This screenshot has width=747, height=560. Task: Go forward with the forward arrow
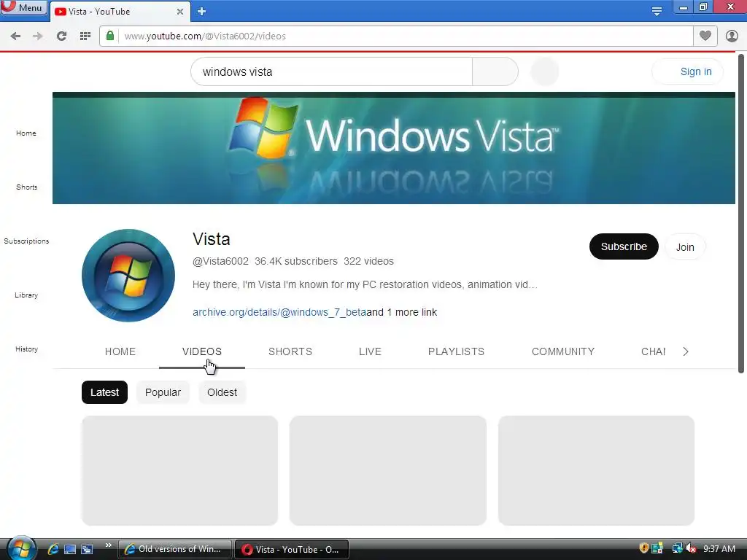(38, 36)
